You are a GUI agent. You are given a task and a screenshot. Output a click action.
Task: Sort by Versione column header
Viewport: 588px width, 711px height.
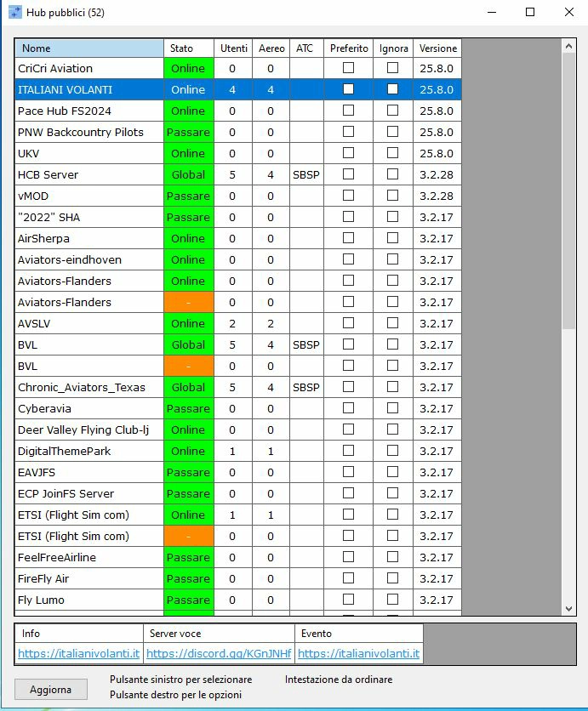pyautogui.click(x=437, y=48)
